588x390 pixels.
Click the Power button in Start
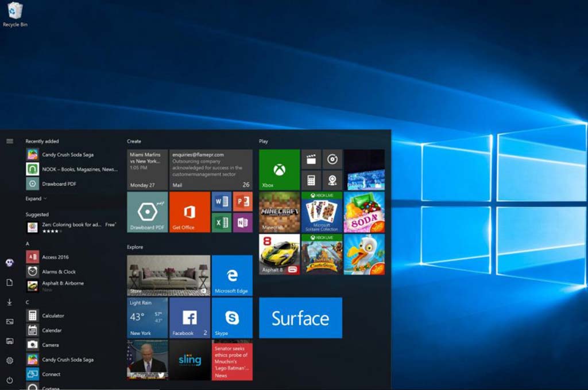10,380
